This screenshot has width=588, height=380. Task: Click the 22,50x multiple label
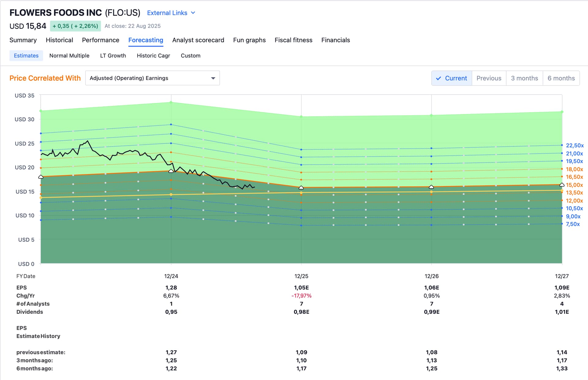pyautogui.click(x=575, y=146)
